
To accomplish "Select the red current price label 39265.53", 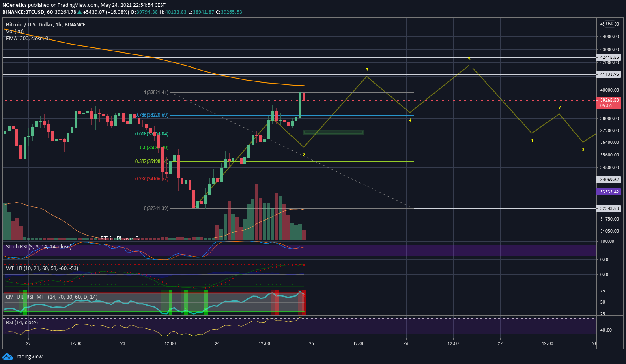I will [609, 100].
